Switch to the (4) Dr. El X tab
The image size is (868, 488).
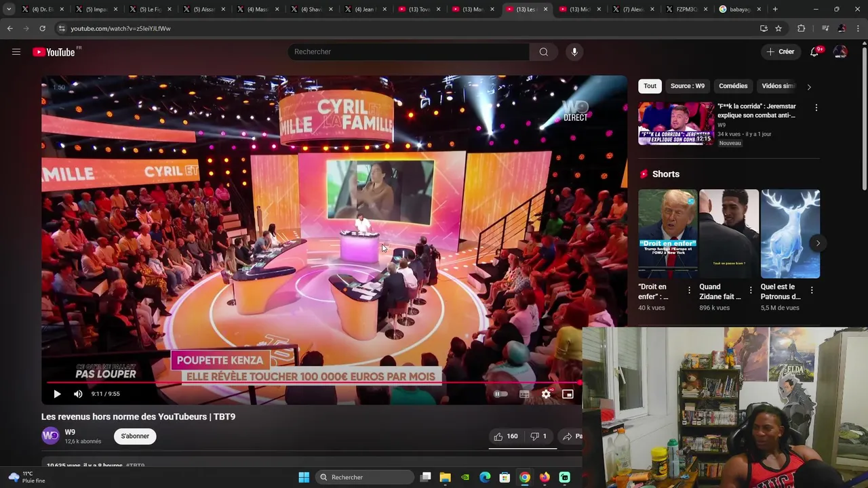43,9
